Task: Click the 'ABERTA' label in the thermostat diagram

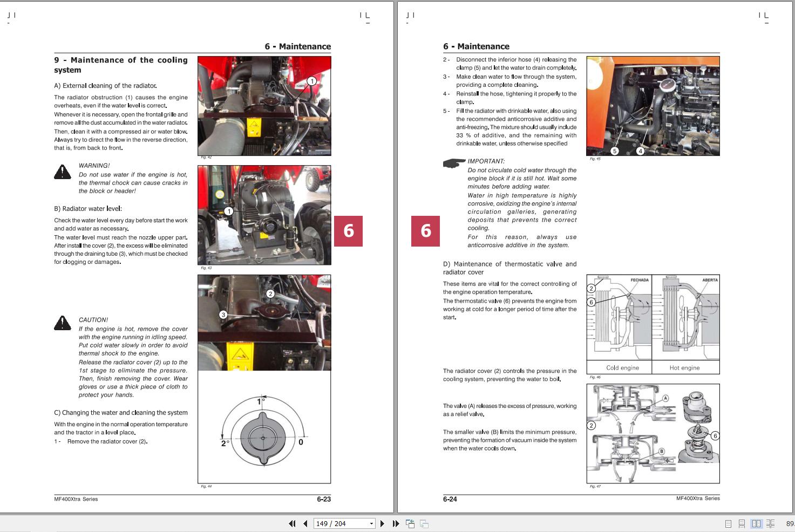Action: (710, 281)
